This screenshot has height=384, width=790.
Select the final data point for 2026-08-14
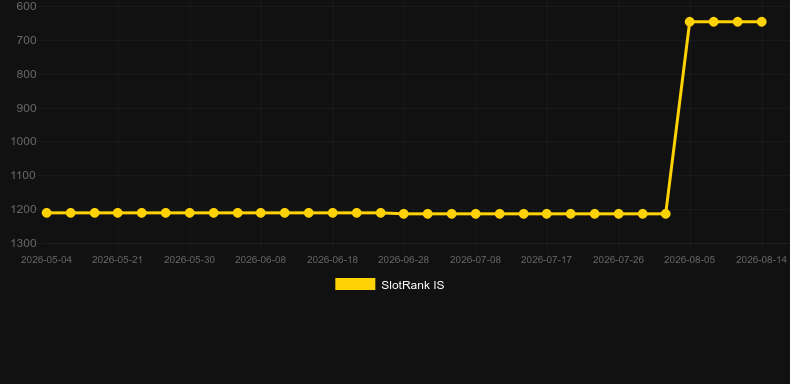[x=761, y=22]
